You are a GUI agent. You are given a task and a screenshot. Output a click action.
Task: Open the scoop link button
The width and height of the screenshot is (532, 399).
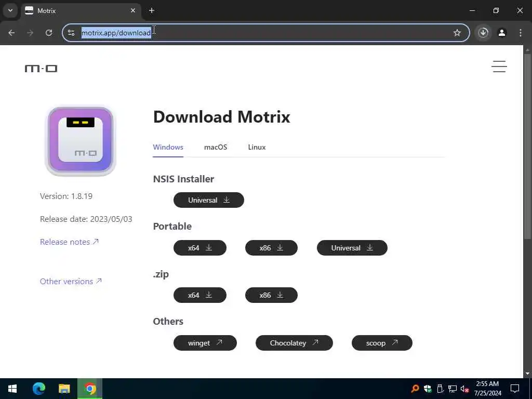382,343
